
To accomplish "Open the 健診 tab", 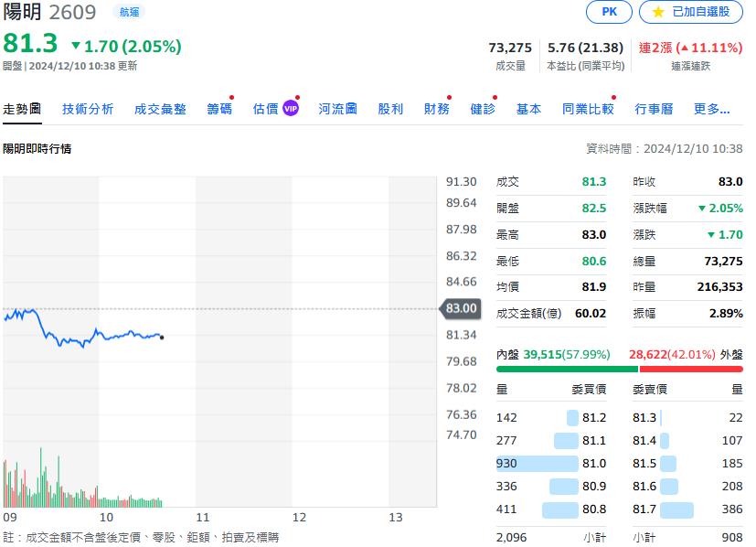I will pos(483,109).
